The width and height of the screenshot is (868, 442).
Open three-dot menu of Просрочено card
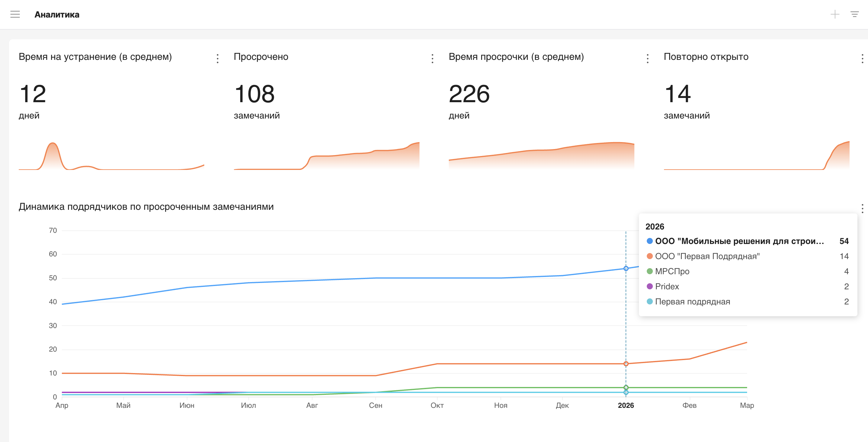[x=432, y=58]
